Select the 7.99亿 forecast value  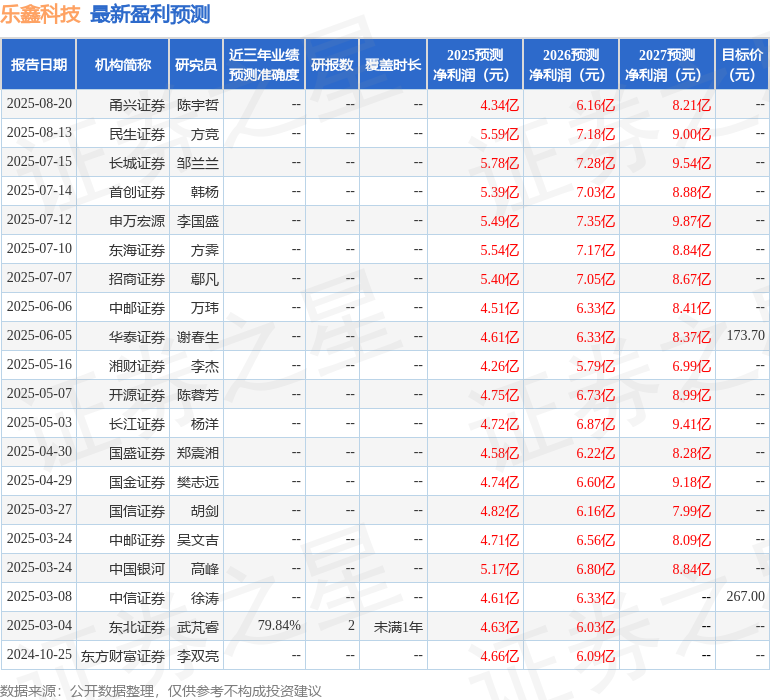(691, 511)
